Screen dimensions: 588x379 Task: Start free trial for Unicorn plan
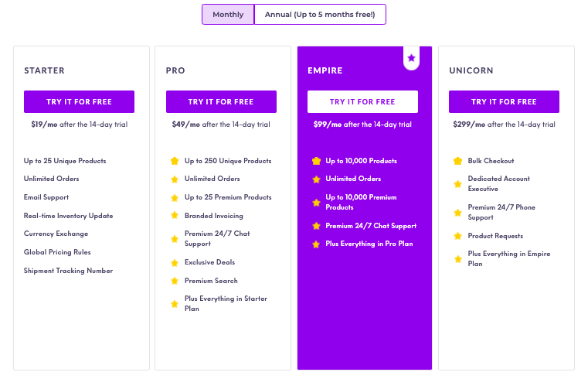[x=504, y=101]
